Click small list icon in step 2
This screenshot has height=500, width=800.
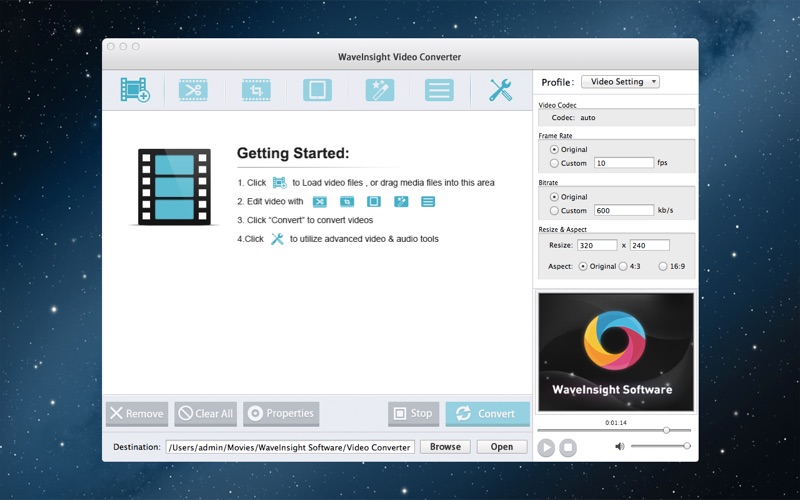(428, 202)
